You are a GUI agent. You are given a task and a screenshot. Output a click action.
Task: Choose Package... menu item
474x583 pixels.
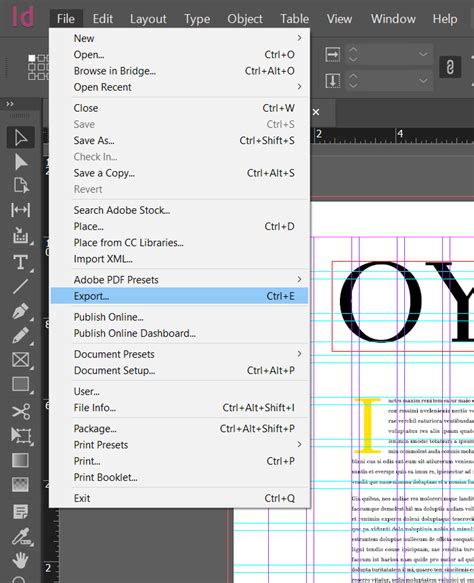click(x=180, y=428)
